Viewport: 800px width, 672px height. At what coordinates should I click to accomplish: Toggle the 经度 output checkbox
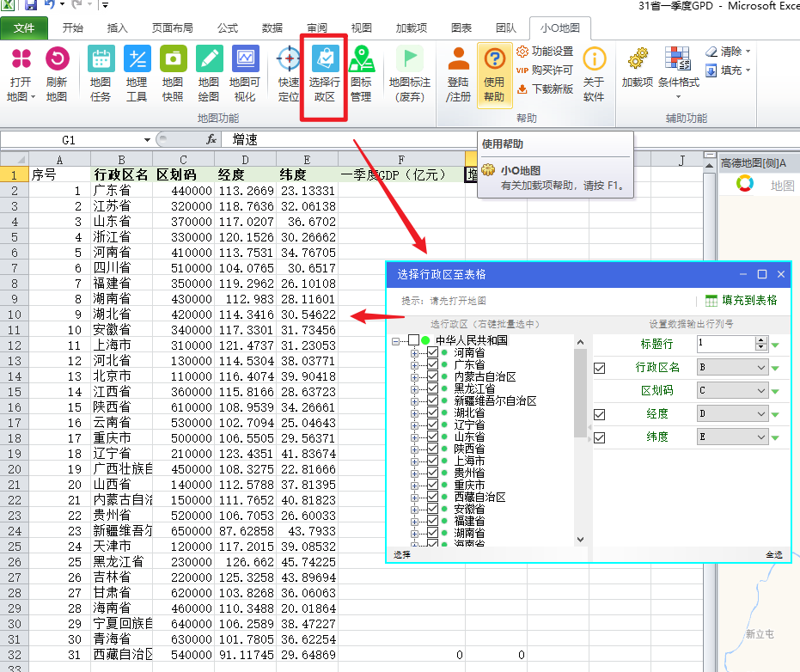600,414
